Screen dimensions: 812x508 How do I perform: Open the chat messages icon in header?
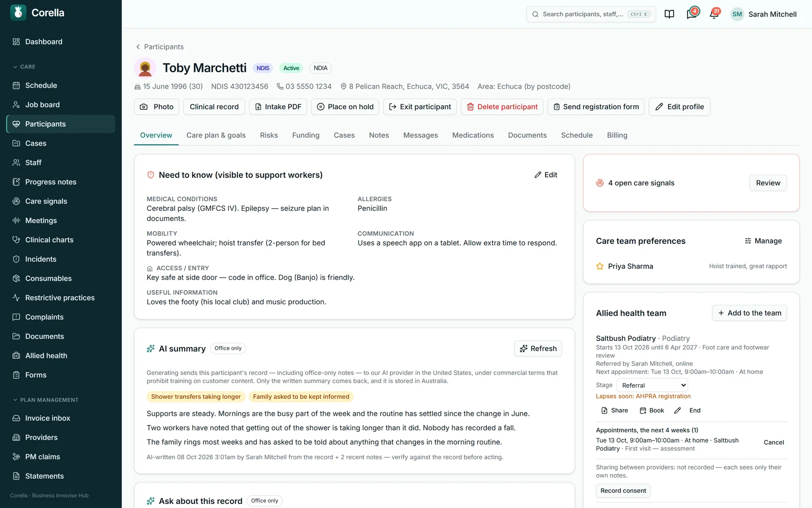692,14
